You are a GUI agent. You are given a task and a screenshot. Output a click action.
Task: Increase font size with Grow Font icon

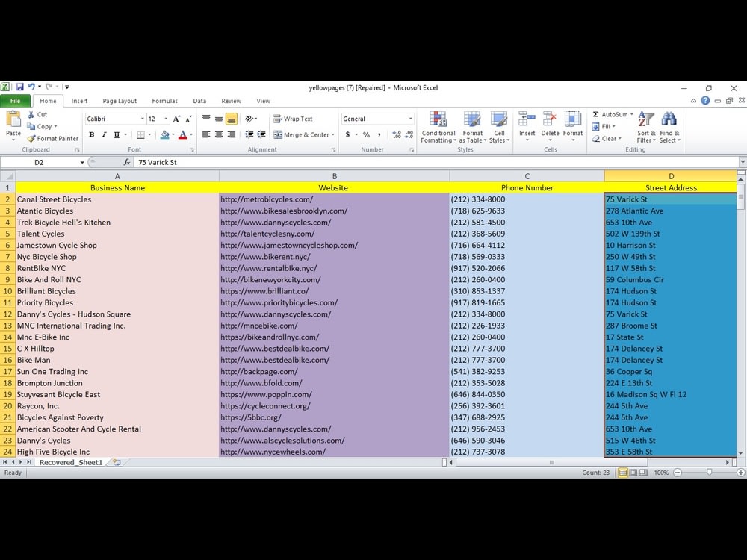(177, 119)
